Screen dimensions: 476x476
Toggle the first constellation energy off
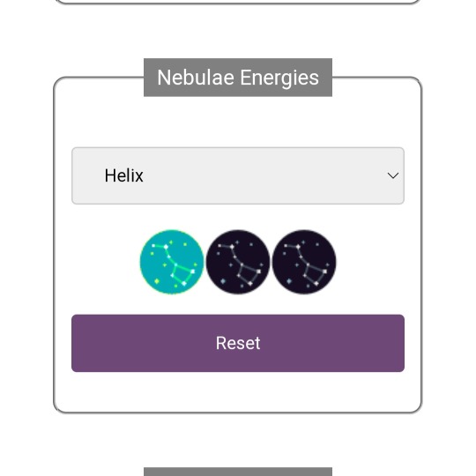pyautogui.click(x=172, y=262)
